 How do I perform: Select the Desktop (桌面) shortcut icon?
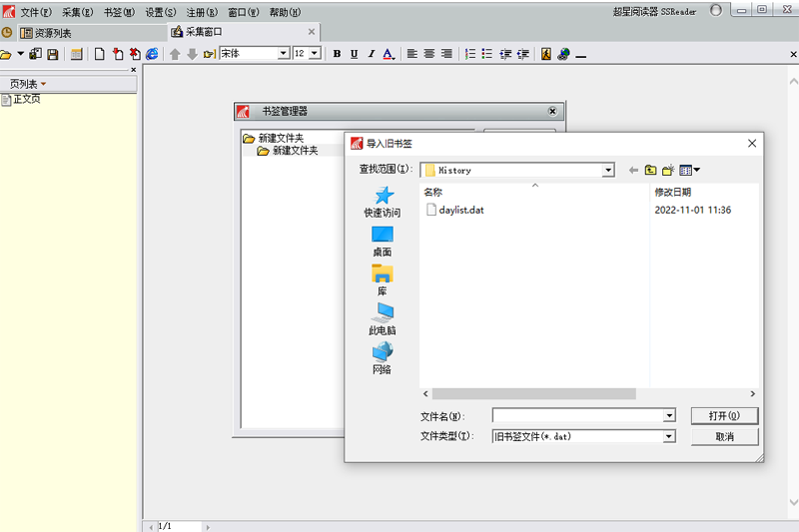pyautogui.click(x=383, y=235)
